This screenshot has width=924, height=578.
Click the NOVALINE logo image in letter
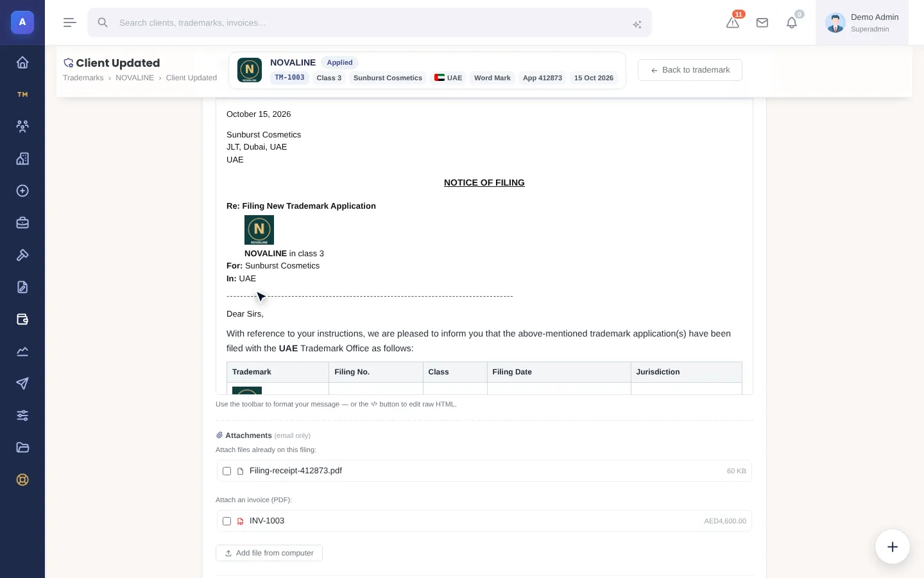[259, 230]
